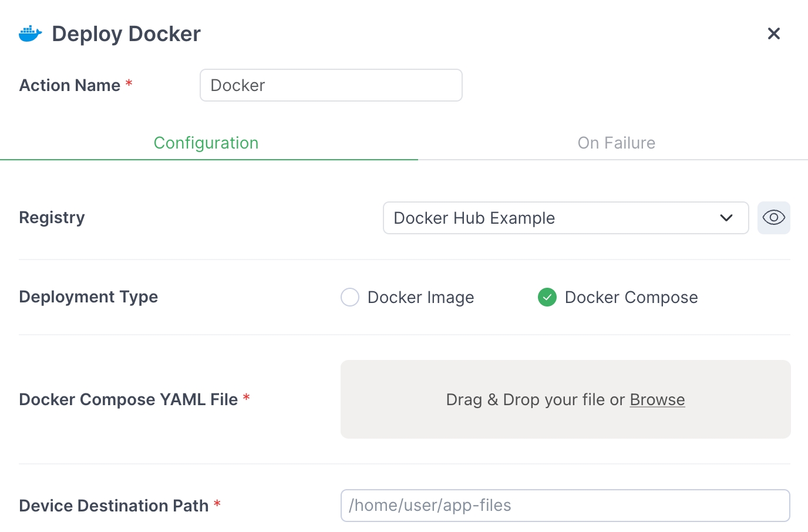
Task: Select the Docker Compose radio button
Action: click(547, 297)
